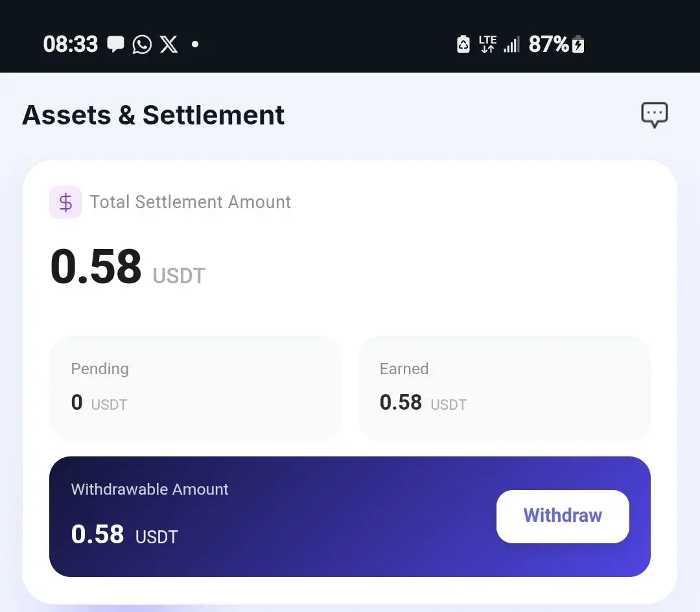The width and height of the screenshot is (700, 612).
Task: Tap the signal strength bars icon
Action: [x=511, y=44]
